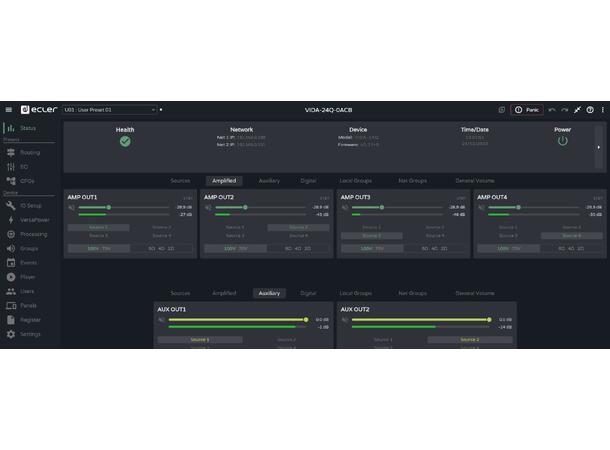Mute AMP OUT2 speaker toggle
This screenshot has height=450, width=610.
point(208,207)
